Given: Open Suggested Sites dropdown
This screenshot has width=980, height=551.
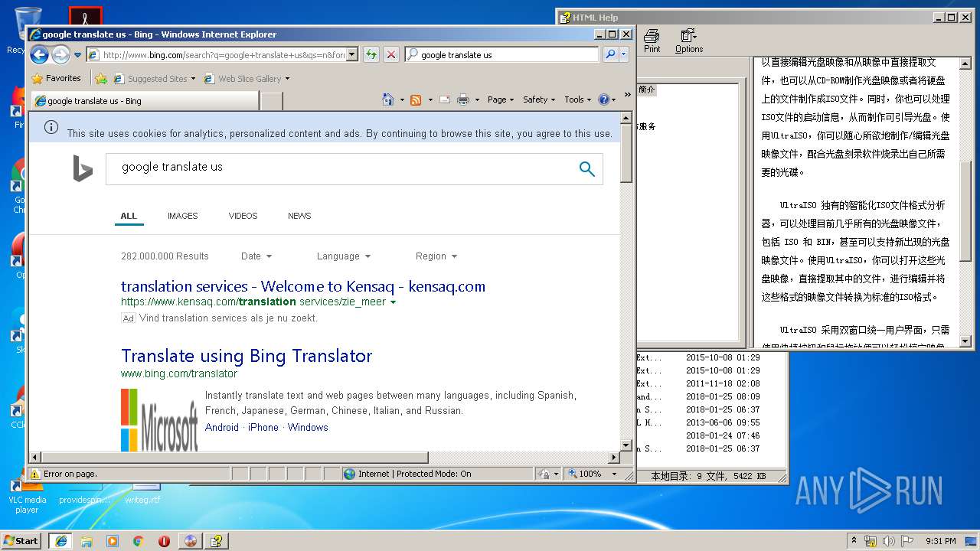Looking at the screenshot, I should tap(154, 78).
